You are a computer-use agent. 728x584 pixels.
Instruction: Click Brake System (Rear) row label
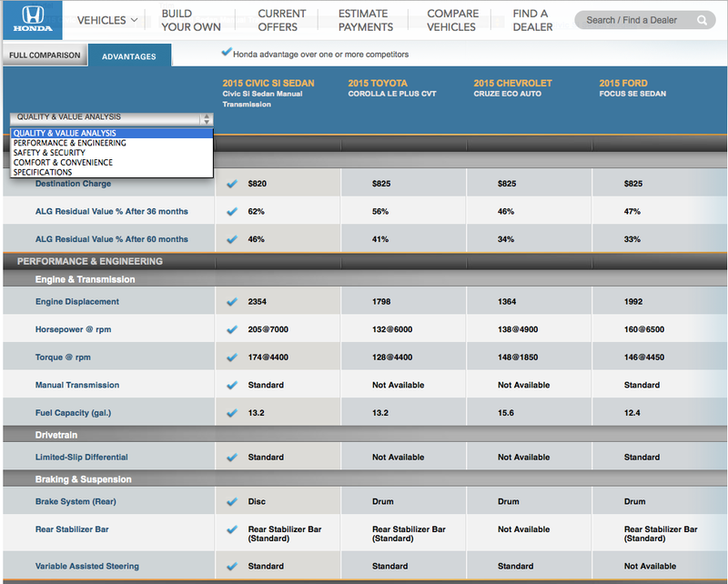76,501
